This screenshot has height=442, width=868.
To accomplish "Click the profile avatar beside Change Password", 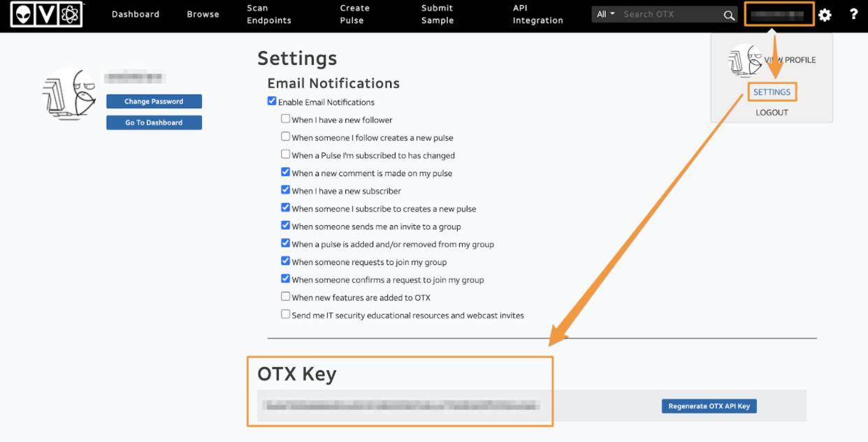I will [69, 94].
